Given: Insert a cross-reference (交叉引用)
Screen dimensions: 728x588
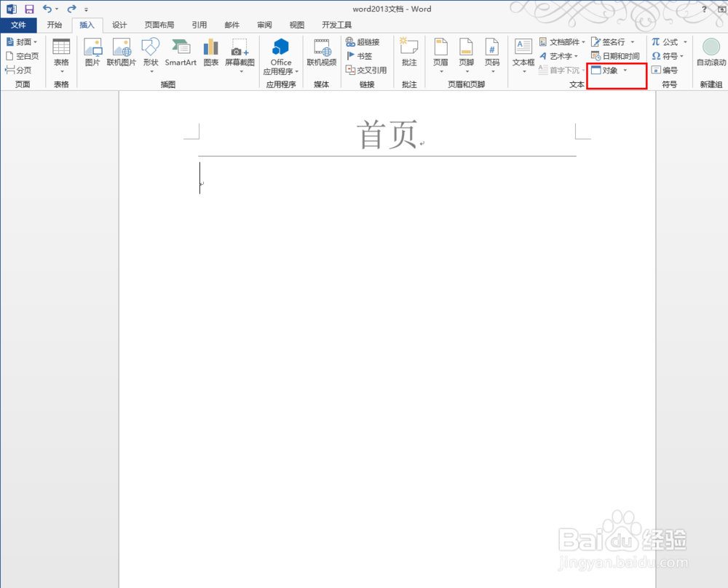Looking at the screenshot, I should tap(366, 70).
